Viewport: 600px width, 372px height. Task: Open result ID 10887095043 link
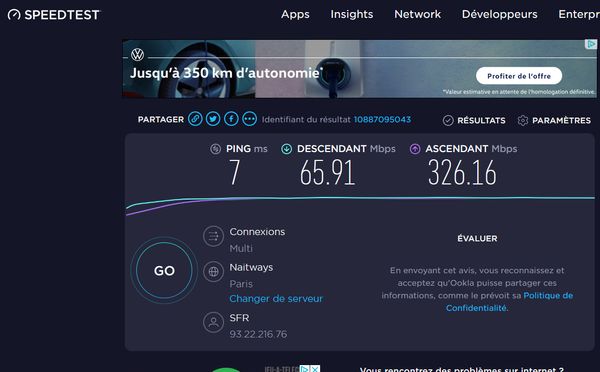[x=382, y=119]
